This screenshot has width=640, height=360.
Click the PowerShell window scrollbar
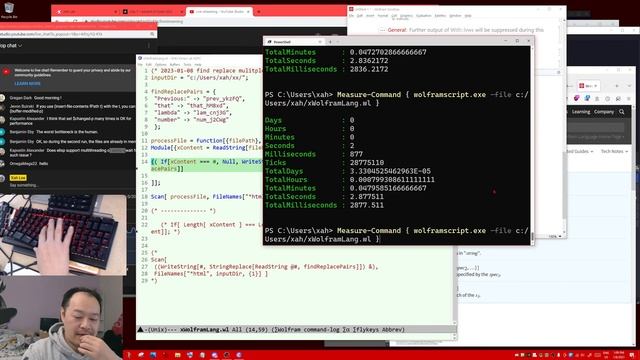(x=532, y=144)
